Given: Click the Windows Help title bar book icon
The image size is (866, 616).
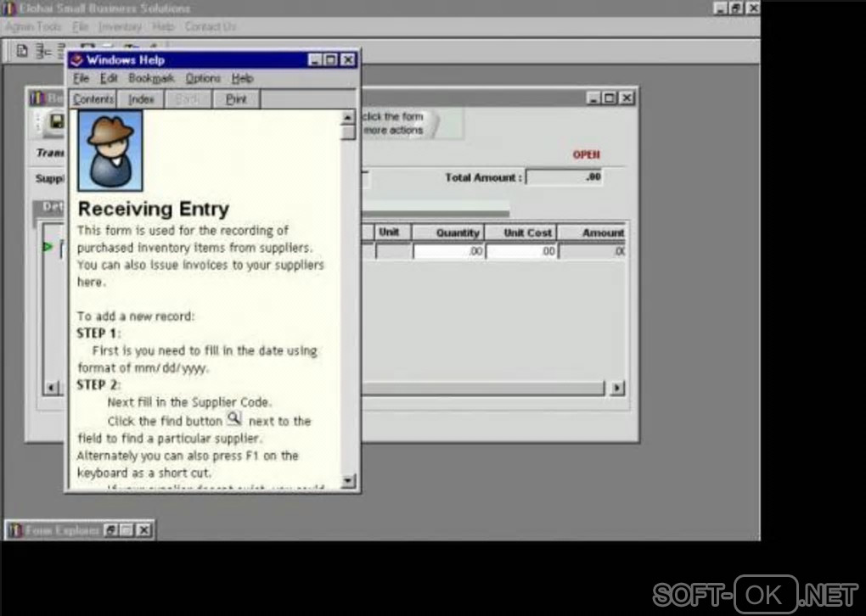Looking at the screenshot, I should 76,60.
